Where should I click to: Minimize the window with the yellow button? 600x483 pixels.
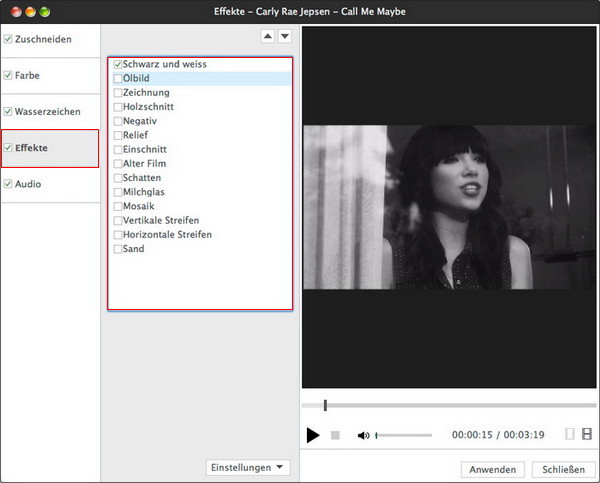click(30, 12)
